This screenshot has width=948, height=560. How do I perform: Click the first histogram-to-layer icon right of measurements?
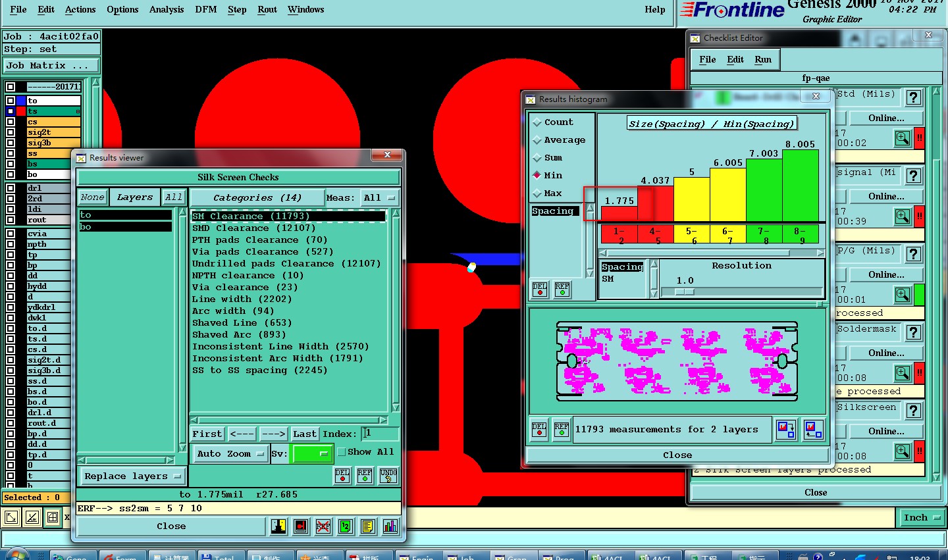[786, 430]
